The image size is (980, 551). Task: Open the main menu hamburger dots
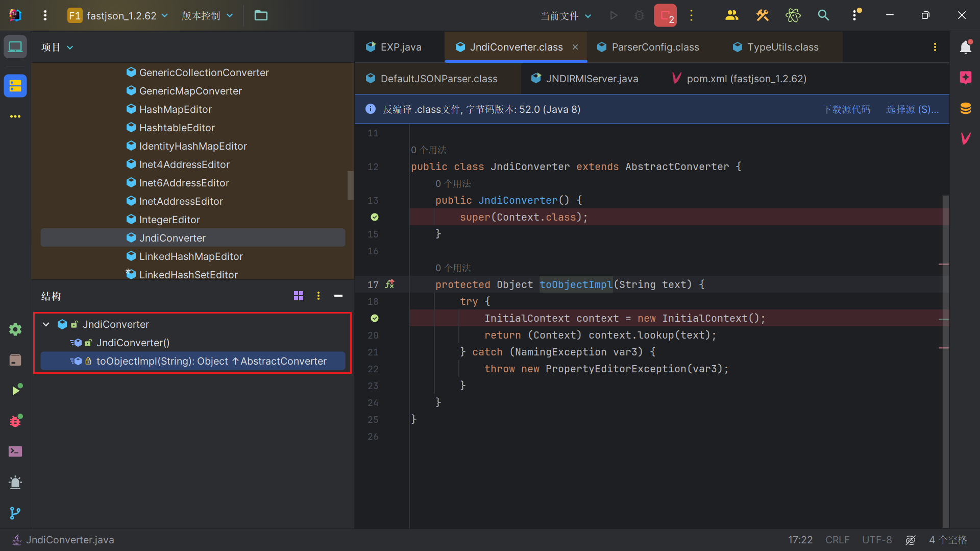pos(45,15)
